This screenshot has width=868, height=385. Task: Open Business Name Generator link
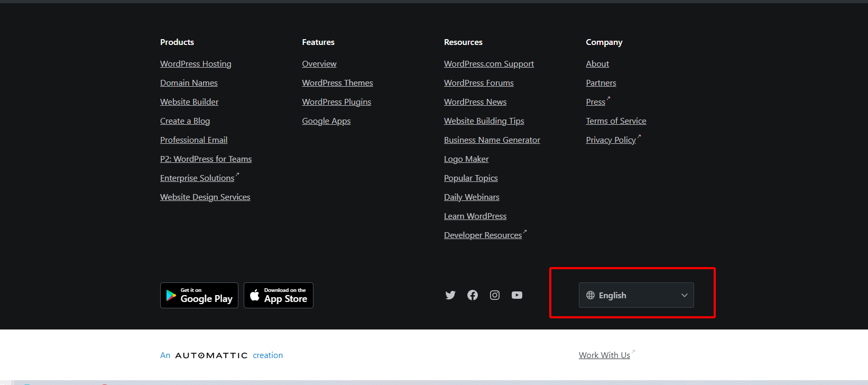(x=492, y=140)
